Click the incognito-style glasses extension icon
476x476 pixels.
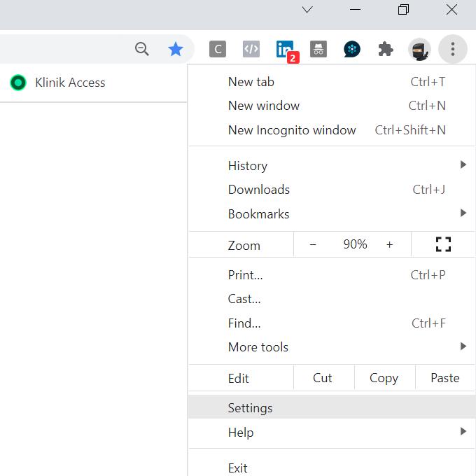point(318,49)
